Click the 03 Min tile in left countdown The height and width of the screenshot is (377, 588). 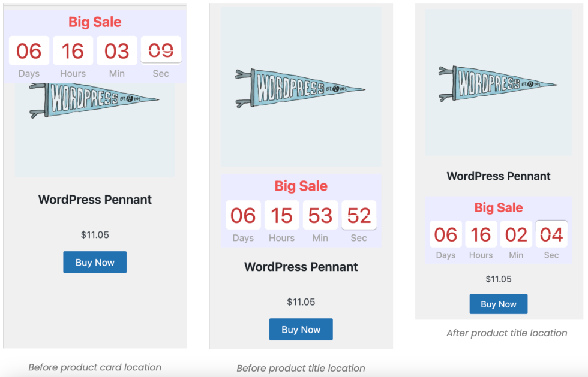point(116,52)
